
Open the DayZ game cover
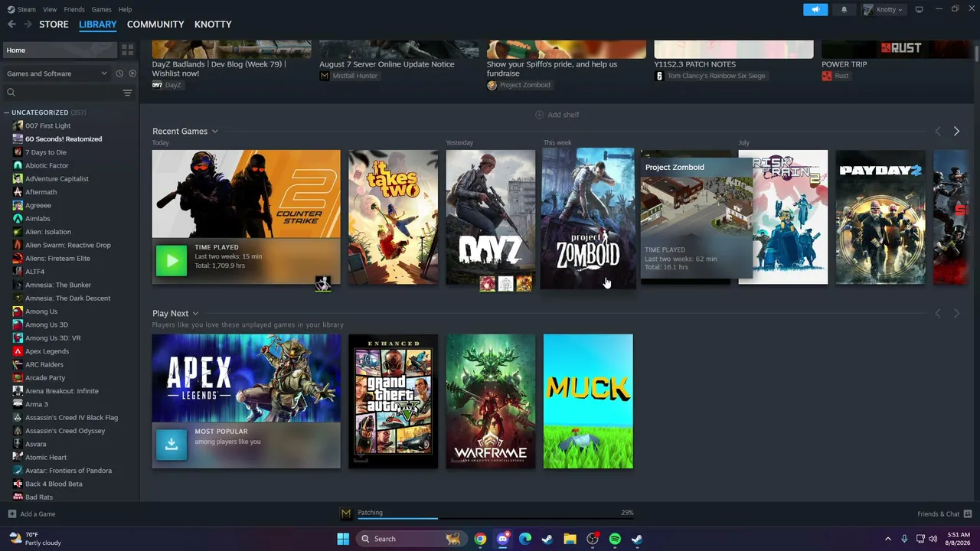pyautogui.click(x=491, y=217)
